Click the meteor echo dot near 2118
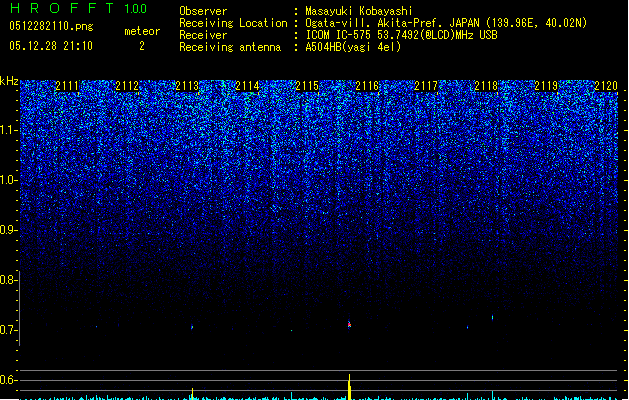Image resolution: width=629 pixels, height=400 pixels. point(493,318)
